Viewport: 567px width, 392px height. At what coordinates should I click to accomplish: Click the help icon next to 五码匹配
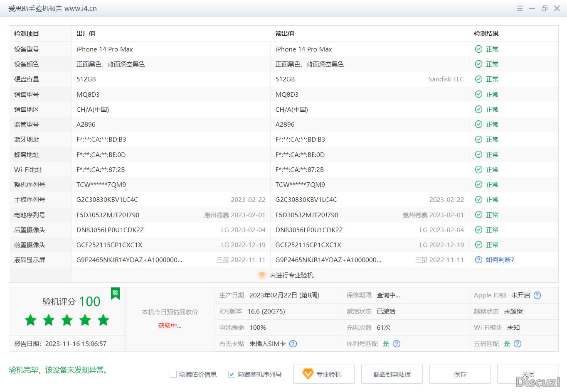pyautogui.click(x=518, y=343)
